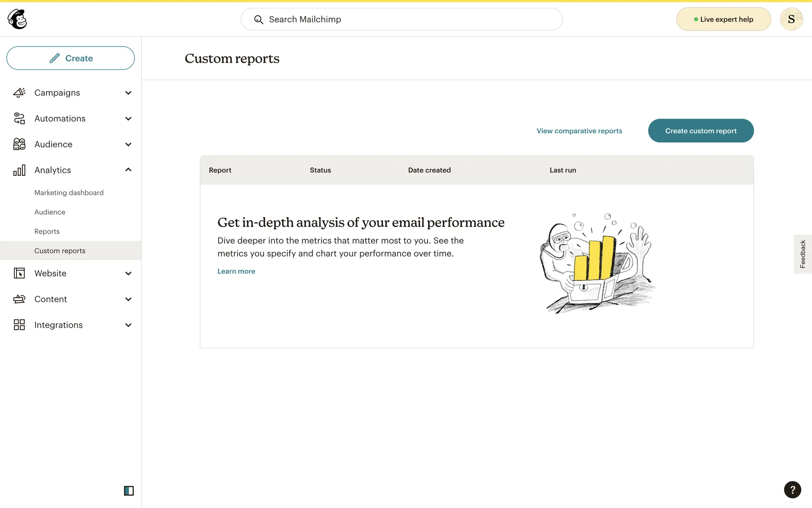The width and height of the screenshot is (812, 508).
Task: Click the Automations flow icon
Action: tap(19, 119)
